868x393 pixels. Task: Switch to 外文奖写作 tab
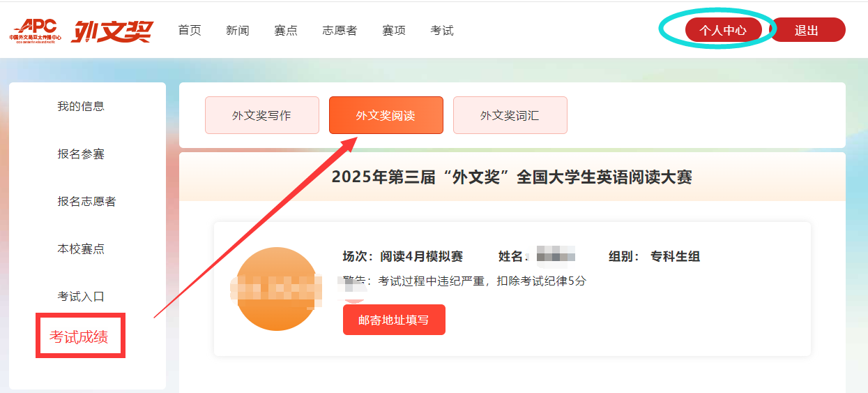[261, 115]
